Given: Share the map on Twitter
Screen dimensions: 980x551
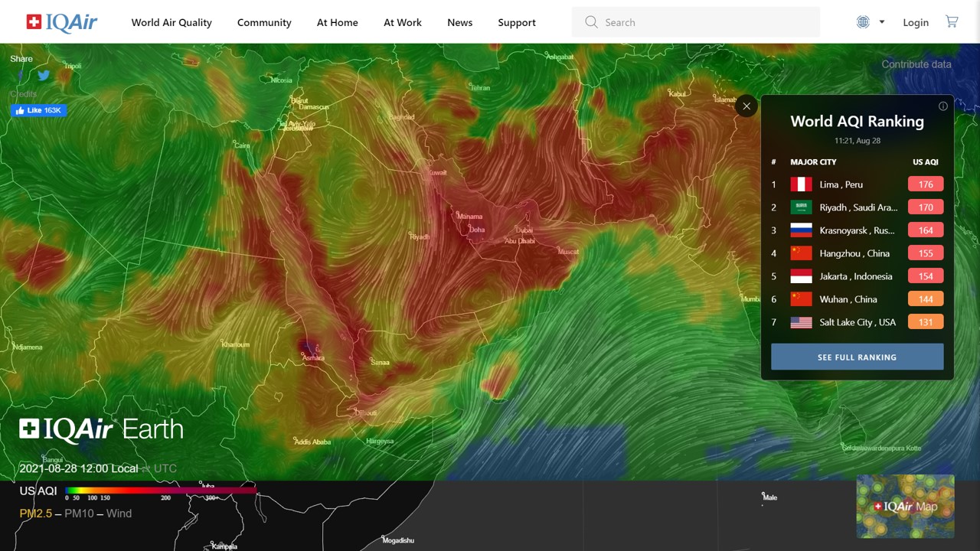Looking at the screenshot, I should coord(44,75).
